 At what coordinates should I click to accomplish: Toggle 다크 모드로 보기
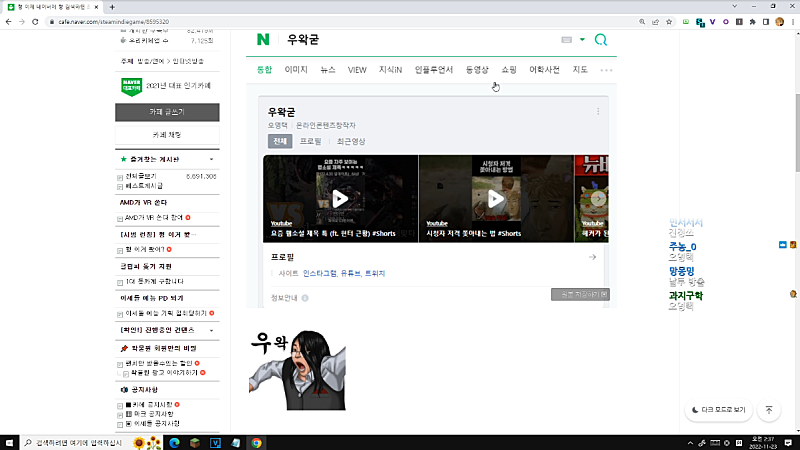(x=718, y=410)
